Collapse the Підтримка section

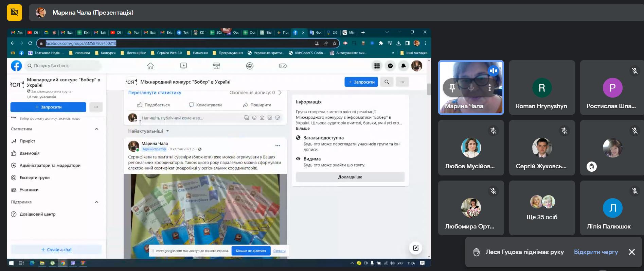pos(96,202)
